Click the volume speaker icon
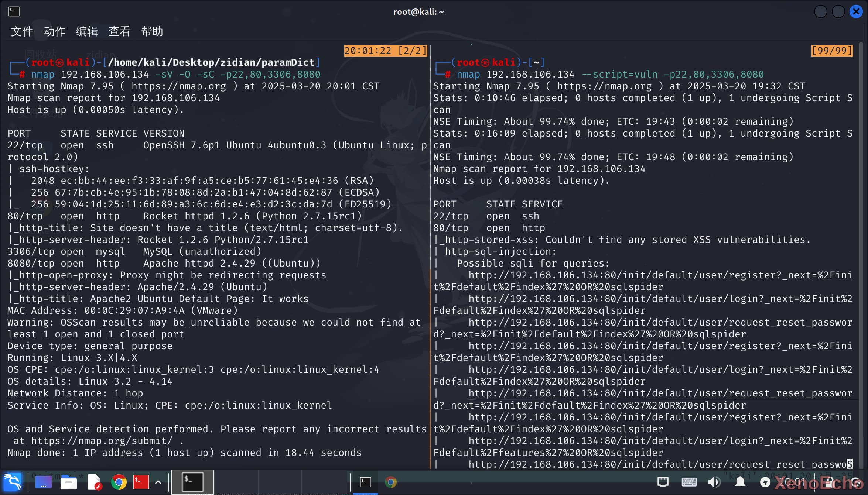This screenshot has width=868, height=495. 714,482
